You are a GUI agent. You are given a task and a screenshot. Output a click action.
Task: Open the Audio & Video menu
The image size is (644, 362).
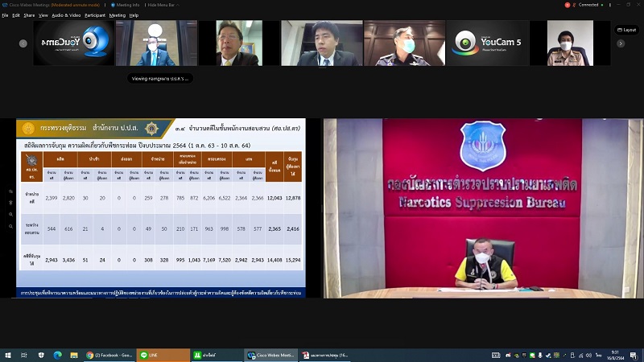[x=66, y=14]
